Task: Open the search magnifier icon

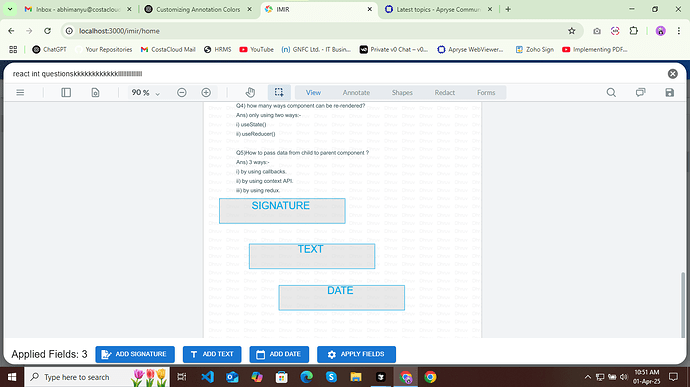Action: pyautogui.click(x=611, y=92)
